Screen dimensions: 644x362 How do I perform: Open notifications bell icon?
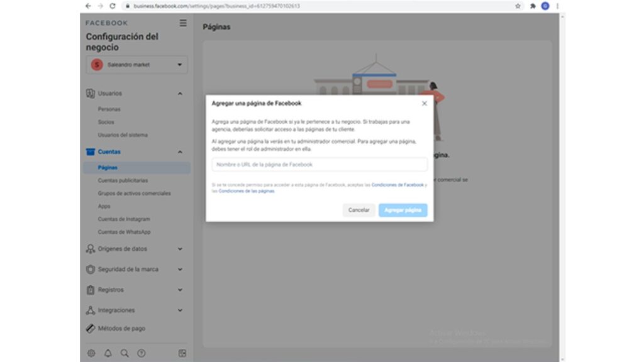[x=108, y=353]
